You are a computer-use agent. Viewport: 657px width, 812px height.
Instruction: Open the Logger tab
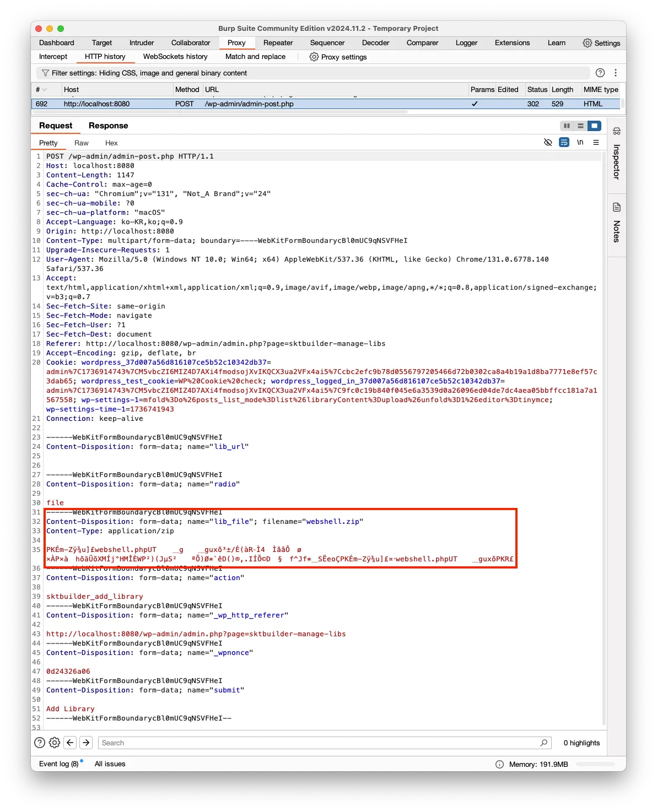[x=467, y=43]
